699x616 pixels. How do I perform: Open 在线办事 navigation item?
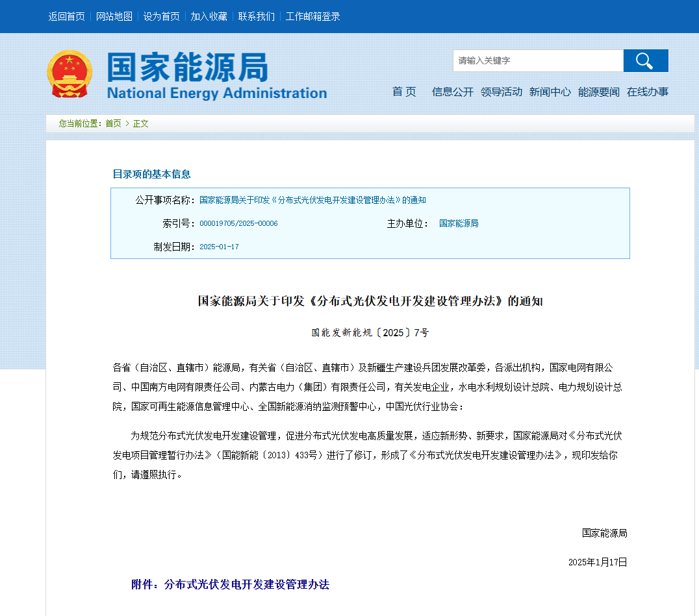[x=647, y=92]
